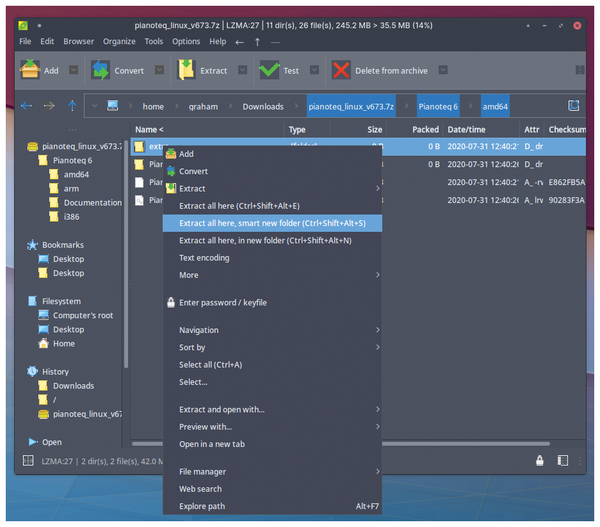Click the Test green checkmark icon
Image resolution: width=600 pixels, height=527 pixels.
pos(269,70)
